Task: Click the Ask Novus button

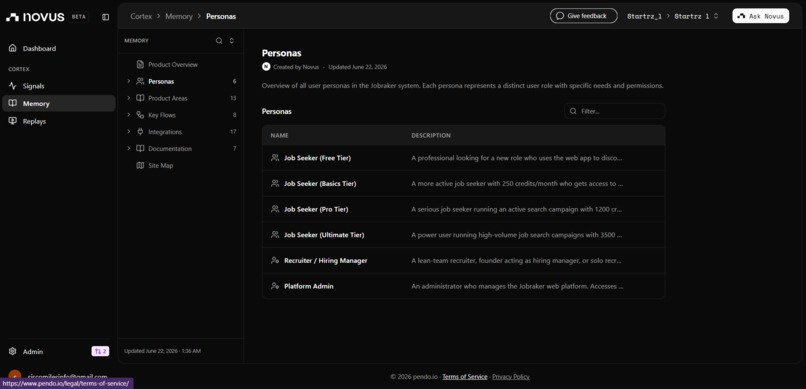Action: tap(761, 16)
